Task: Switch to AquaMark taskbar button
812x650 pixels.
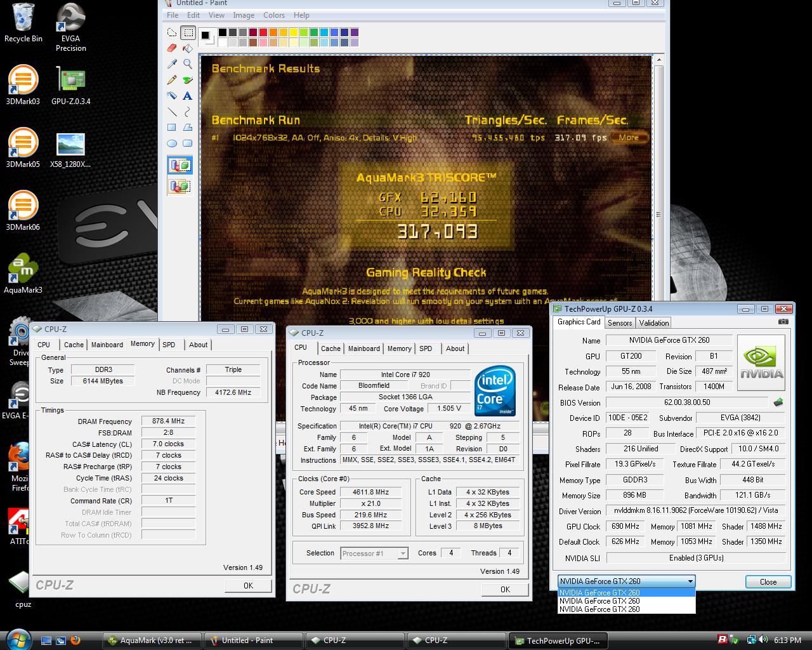Action: coord(152,640)
